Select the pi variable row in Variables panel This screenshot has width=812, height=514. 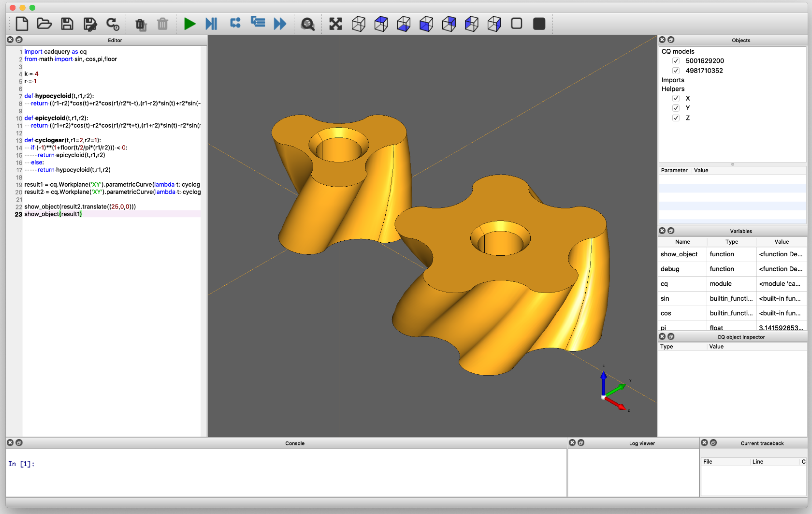[x=682, y=327]
